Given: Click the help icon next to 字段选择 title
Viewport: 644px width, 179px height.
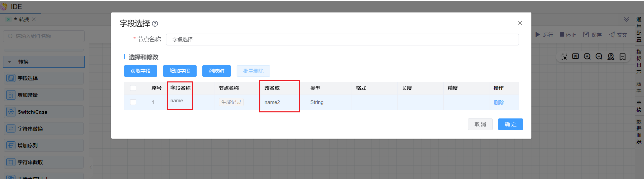Looking at the screenshot, I should point(155,24).
